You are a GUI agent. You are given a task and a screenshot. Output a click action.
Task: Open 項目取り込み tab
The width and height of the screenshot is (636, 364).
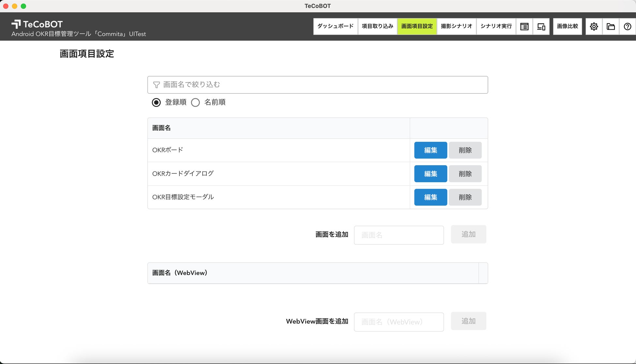[x=377, y=26]
